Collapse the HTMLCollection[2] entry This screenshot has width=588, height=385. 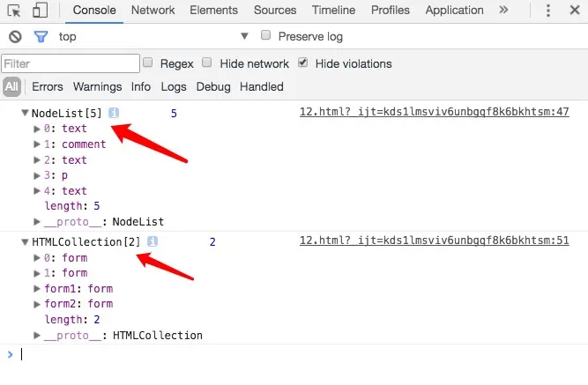pos(25,242)
